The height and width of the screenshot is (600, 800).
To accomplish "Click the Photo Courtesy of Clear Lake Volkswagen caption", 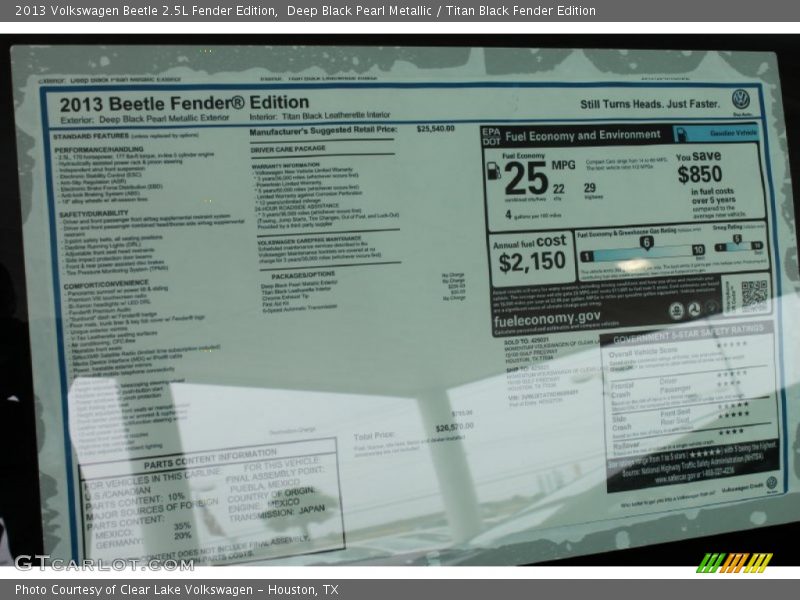I will point(176,590).
